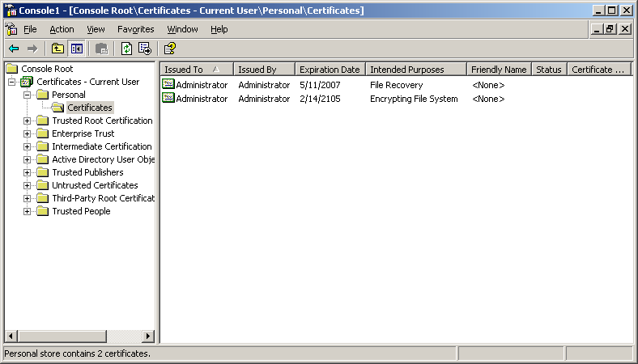Collapse the Certificates - Current User node
Screen dimensions: 638x364
12,83
